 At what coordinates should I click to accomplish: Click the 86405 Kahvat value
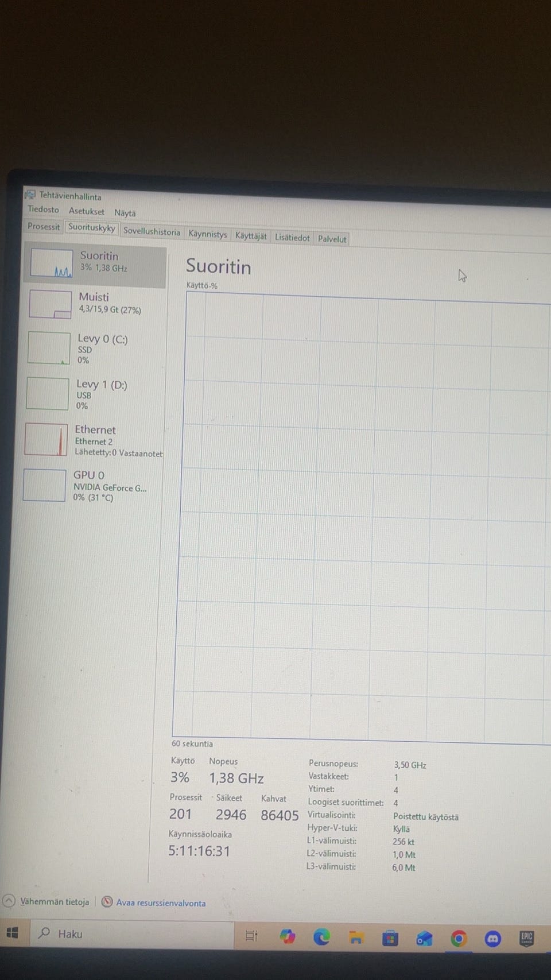tap(280, 815)
